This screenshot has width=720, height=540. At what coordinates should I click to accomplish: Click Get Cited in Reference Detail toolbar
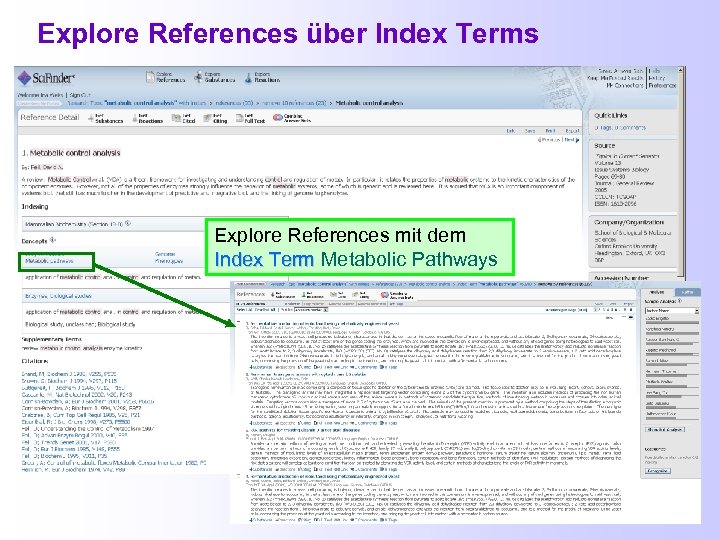click(183, 118)
